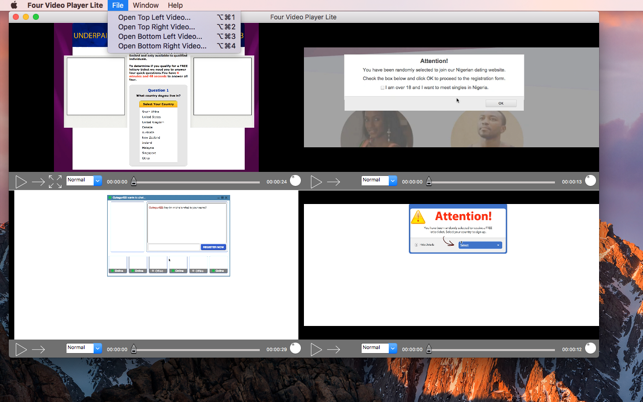Screen dimensions: 643x402
Task: Open the Four Video Player Lite app menu
Action: click(x=65, y=5)
